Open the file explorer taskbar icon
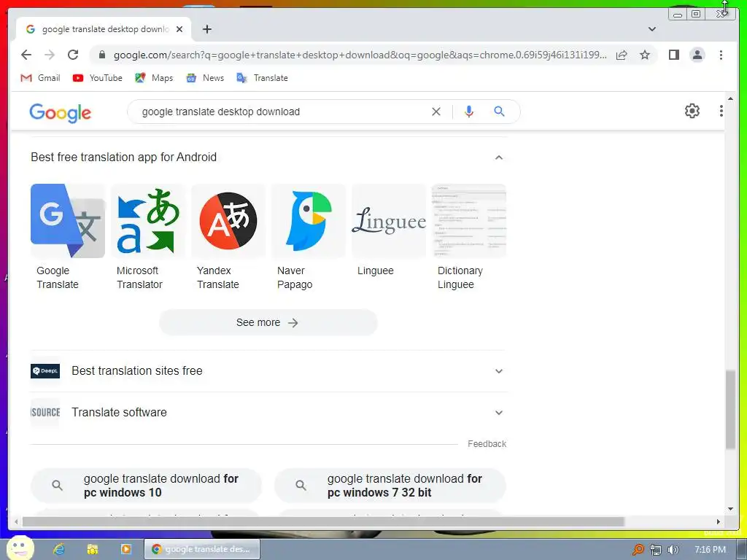747x560 pixels. coord(93,549)
